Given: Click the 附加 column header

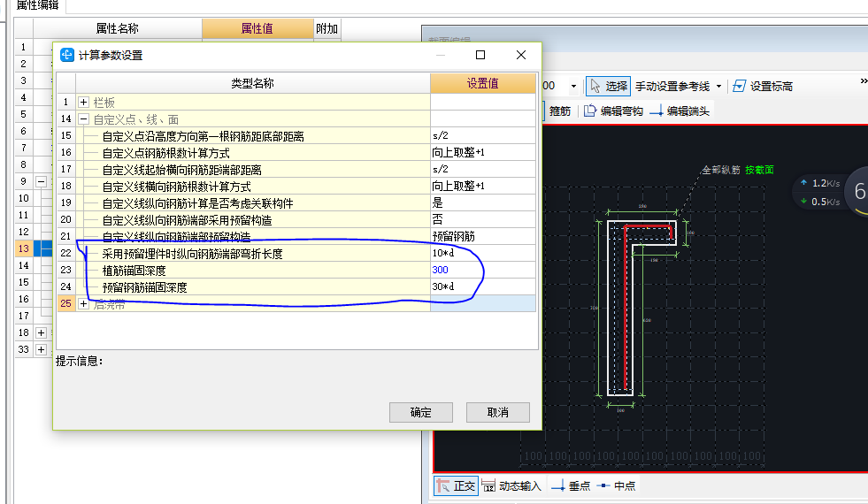Looking at the screenshot, I should 326,28.
